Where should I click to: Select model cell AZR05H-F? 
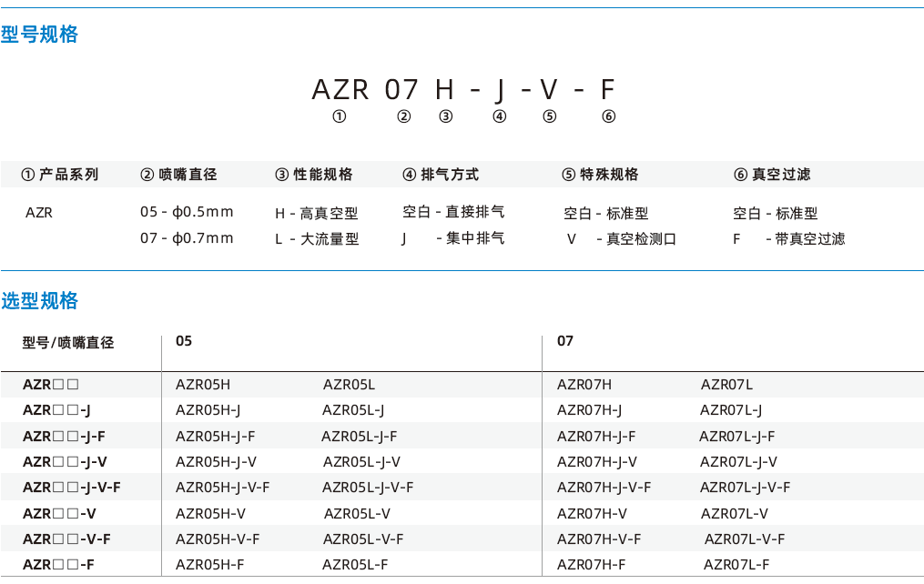[209, 565]
